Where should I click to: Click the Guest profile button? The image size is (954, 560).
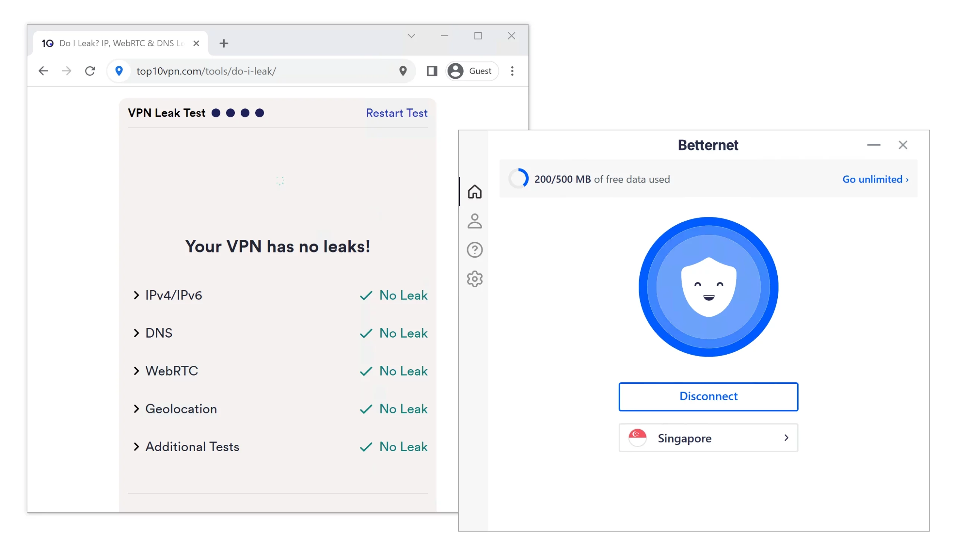(x=472, y=71)
